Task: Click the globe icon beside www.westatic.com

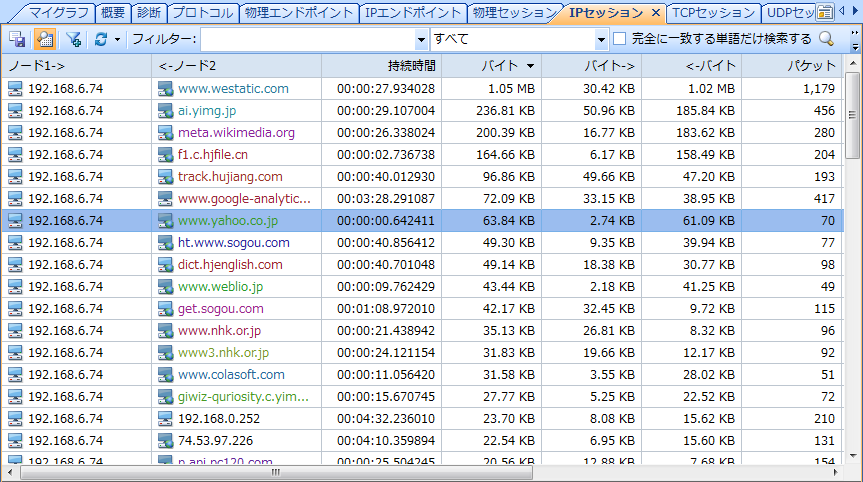Action: coord(166,89)
